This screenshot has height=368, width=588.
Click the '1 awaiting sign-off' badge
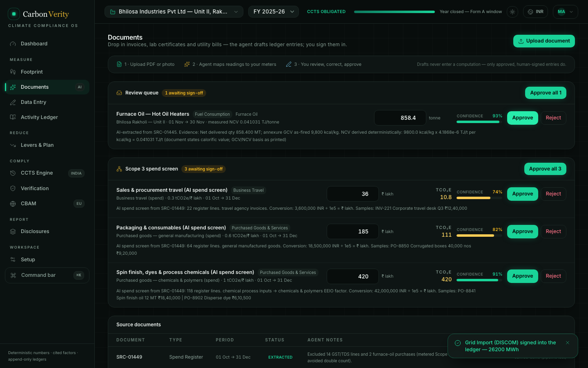[184, 93]
